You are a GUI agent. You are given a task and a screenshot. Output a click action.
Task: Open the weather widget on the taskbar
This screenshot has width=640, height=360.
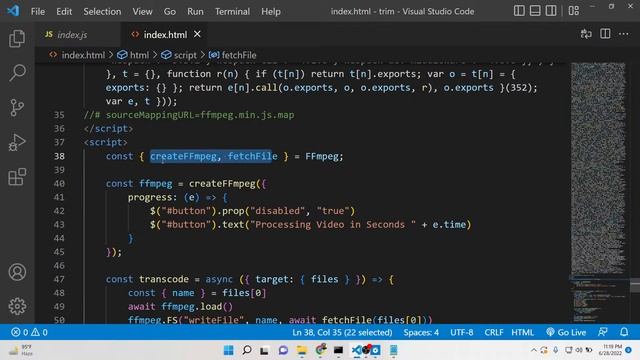pyautogui.click(x=21, y=350)
